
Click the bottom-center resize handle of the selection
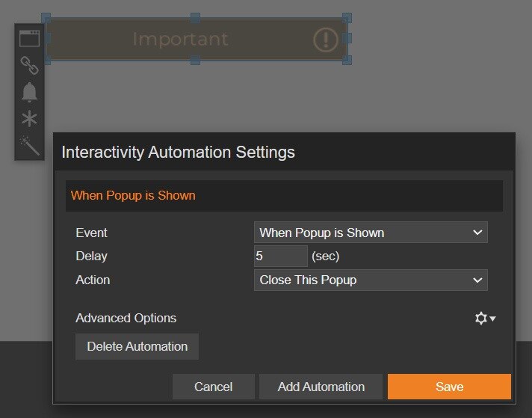click(x=195, y=60)
